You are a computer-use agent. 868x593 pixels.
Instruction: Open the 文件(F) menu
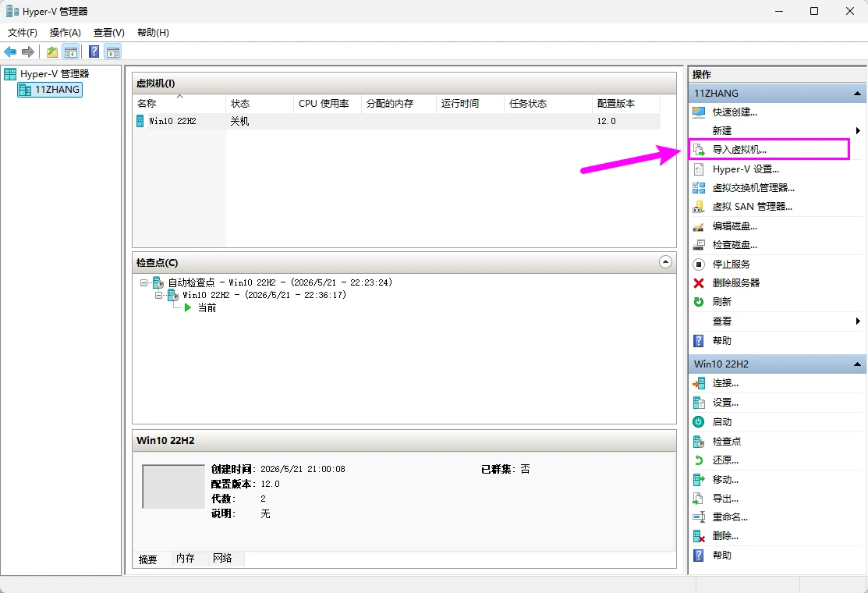click(x=22, y=33)
